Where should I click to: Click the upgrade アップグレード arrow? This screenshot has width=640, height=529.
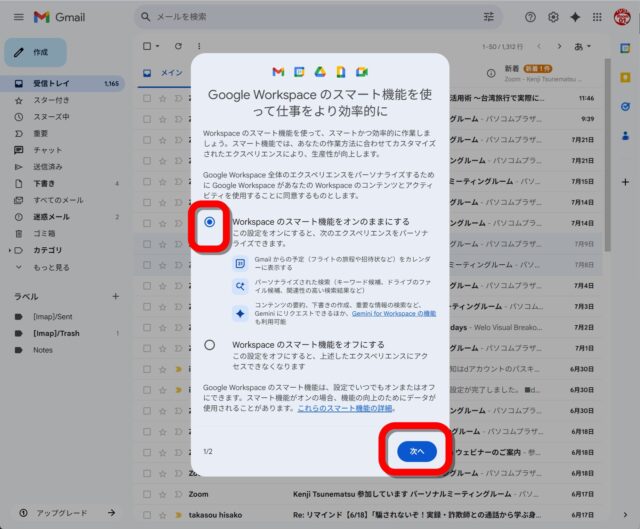point(111,513)
